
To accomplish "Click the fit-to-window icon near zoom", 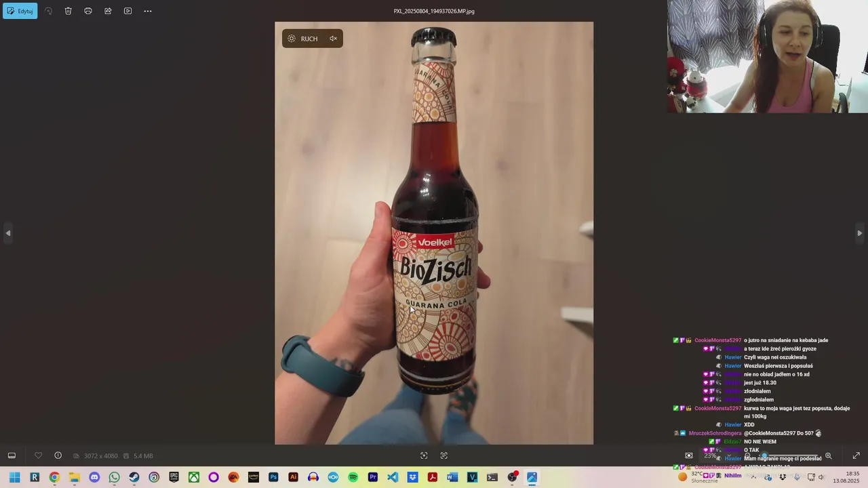I will (x=689, y=455).
